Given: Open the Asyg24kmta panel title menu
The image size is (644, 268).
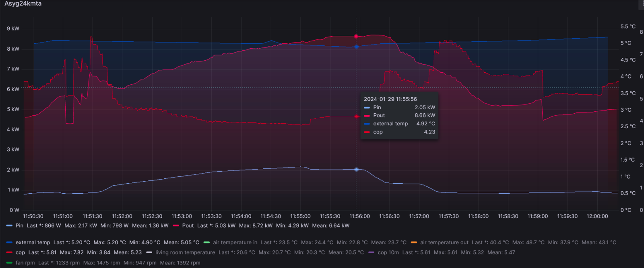Looking at the screenshot, I should [x=23, y=4].
